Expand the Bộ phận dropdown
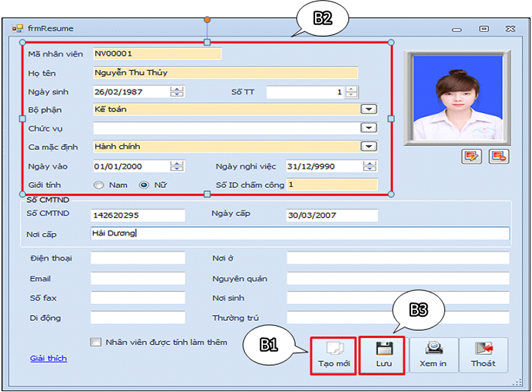 point(369,109)
